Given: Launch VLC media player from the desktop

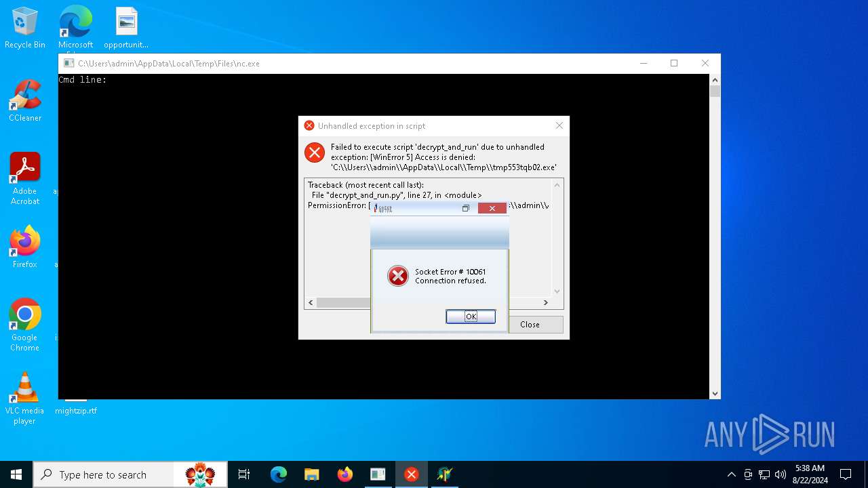Looking at the screenshot, I should [x=25, y=399].
